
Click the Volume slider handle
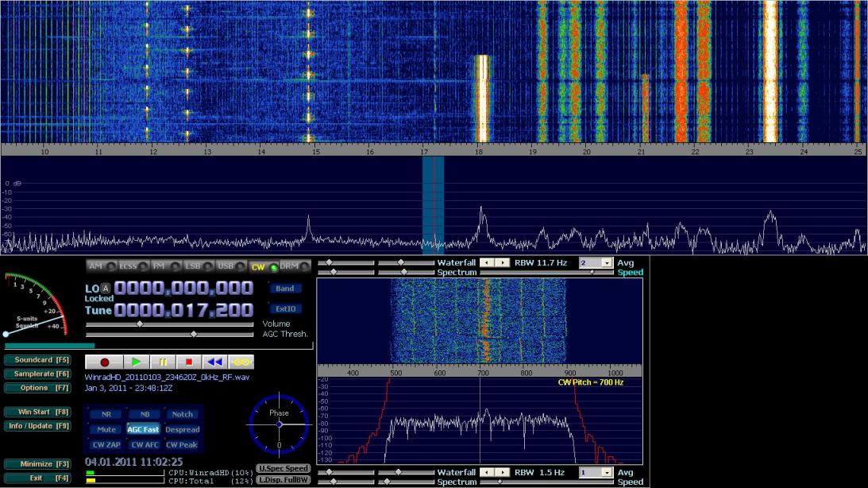click(140, 323)
